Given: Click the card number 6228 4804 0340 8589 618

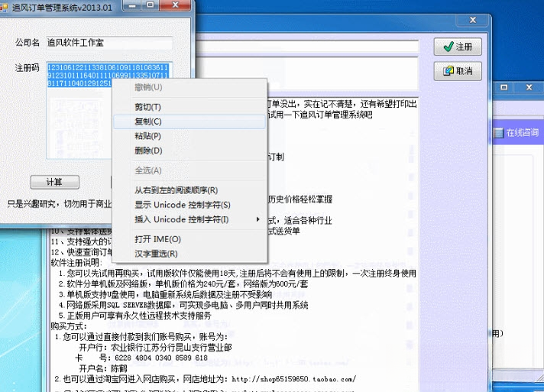Looking at the screenshot, I should click(x=161, y=358).
